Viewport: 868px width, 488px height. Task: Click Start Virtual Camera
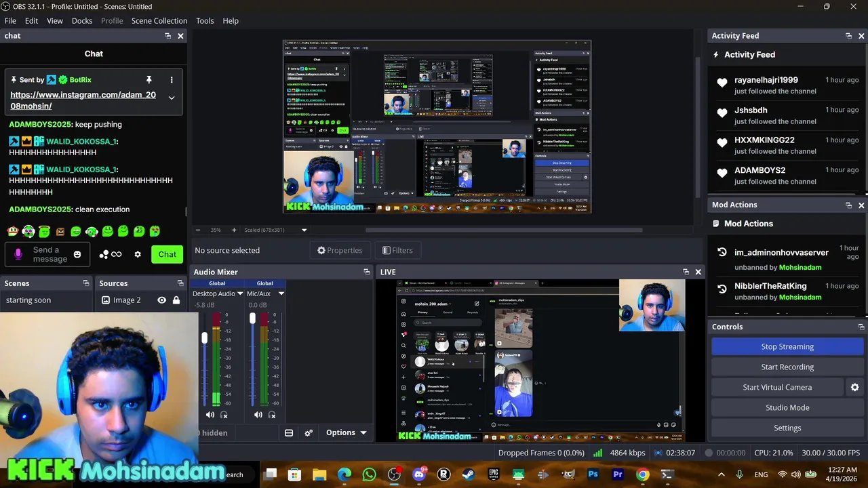pos(777,387)
